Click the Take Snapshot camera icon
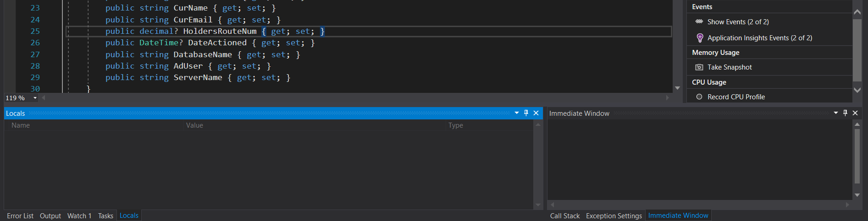868x221 pixels. click(699, 67)
